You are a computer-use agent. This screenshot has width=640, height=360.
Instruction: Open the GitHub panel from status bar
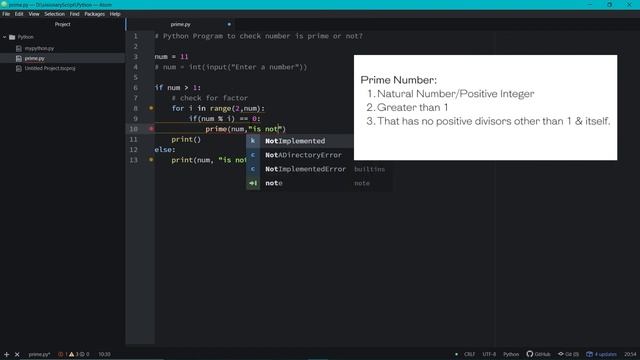538,354
